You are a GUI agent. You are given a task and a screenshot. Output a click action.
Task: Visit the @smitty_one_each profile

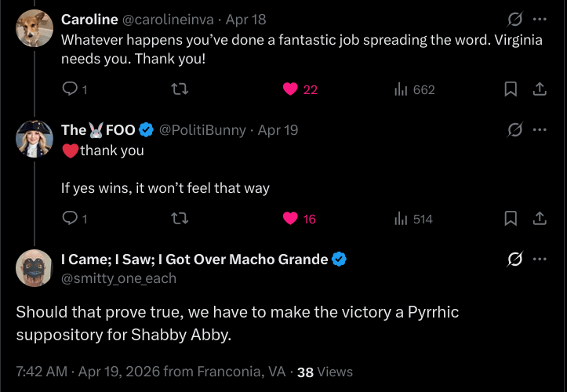pyautogui.click(x=118, y=278)
